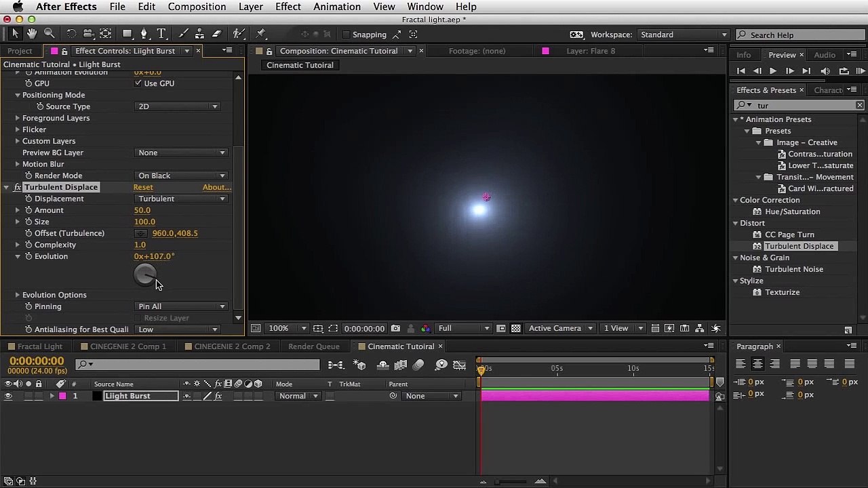This screenshot has height=488, width=868.
Task: Switch to the Render Queue tab
Action: tap(313, 346)
